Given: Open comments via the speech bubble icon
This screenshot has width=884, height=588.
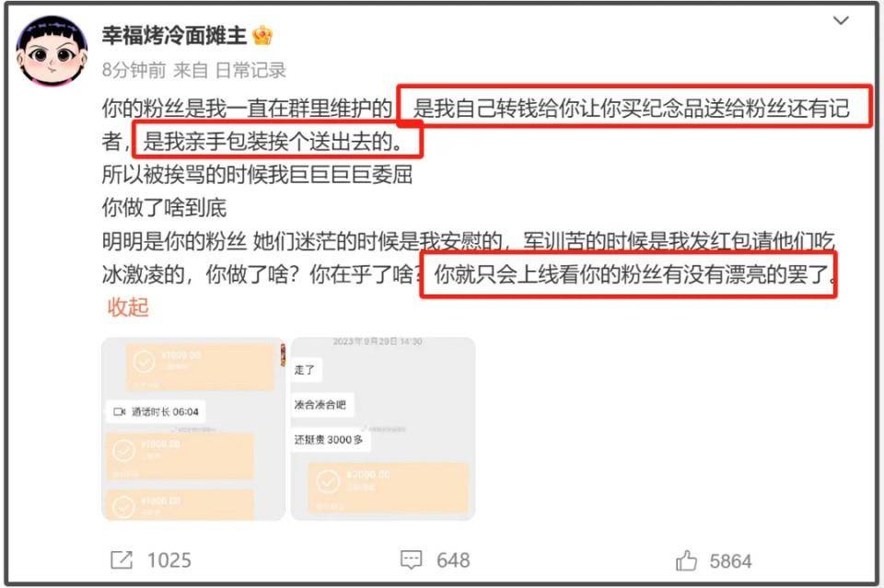Looking at the screenshot, I should tap(411, 559).
